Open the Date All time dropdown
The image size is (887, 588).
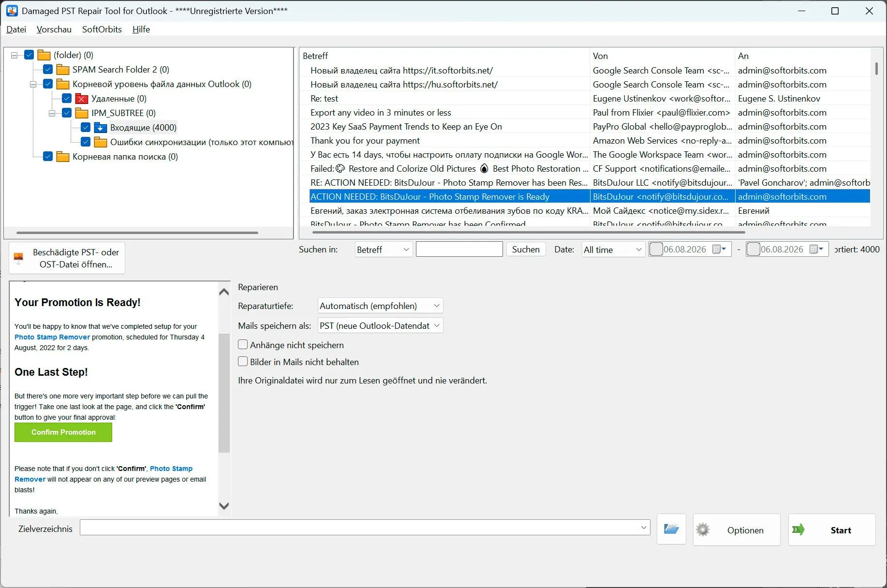613,250
